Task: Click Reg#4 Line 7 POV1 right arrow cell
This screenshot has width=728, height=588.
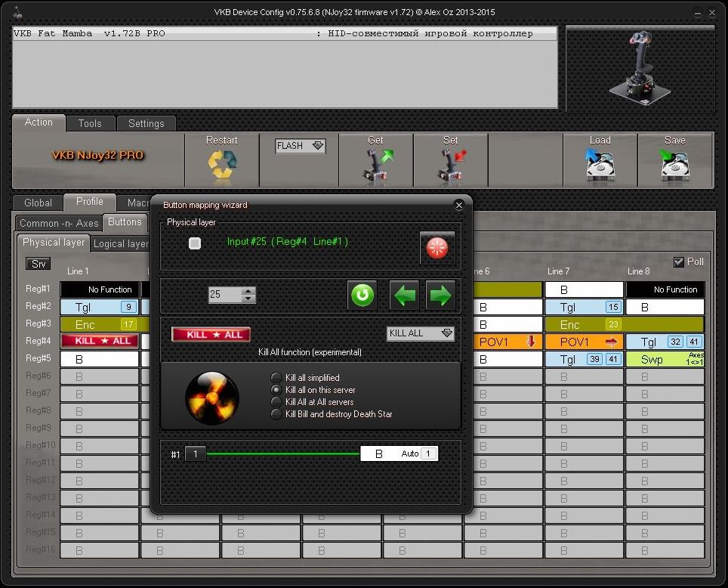Action: click(584, 342)
